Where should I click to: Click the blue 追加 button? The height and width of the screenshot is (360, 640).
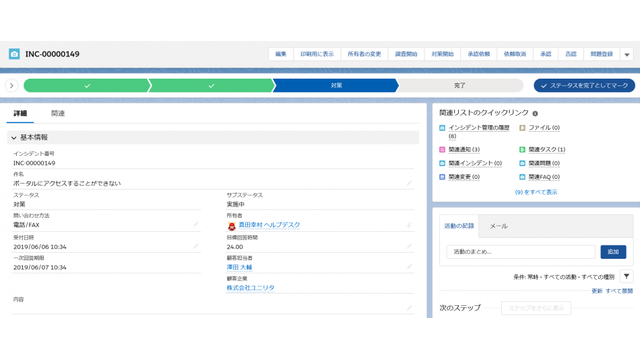(x=613, y=252)
